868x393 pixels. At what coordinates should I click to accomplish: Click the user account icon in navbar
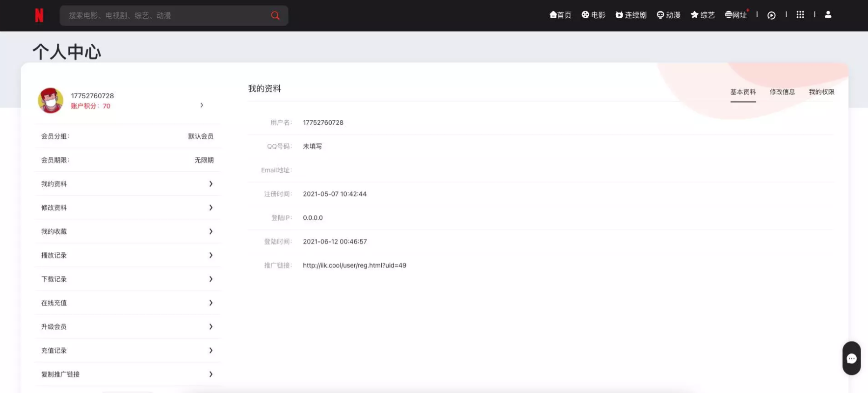tap(828, 15)
